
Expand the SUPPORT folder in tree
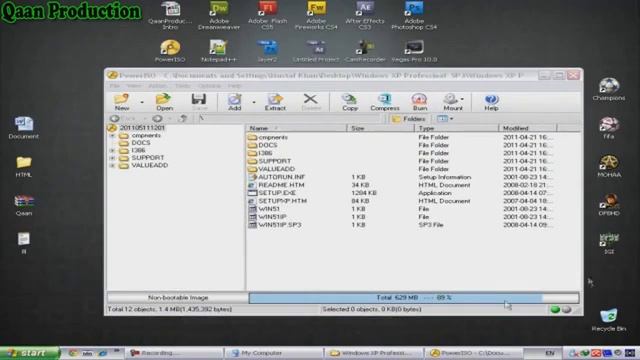pos(112,158)
